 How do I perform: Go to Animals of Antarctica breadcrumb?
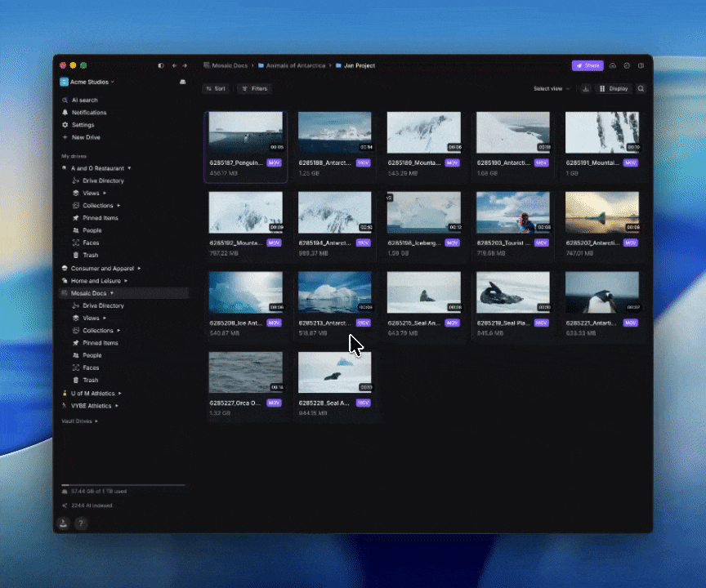tap(296, 65)
